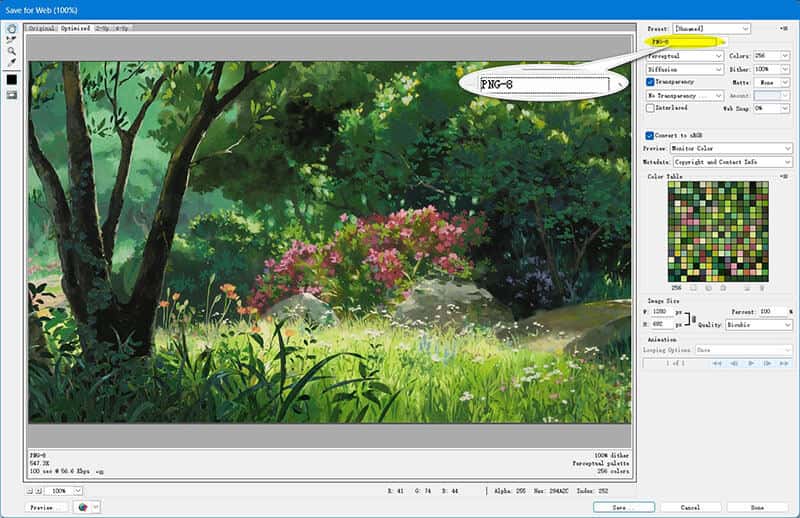The width and height of the screenshot is (800, 518).
Task: Select the Zoom tool
Action: (x=12, y=51)
